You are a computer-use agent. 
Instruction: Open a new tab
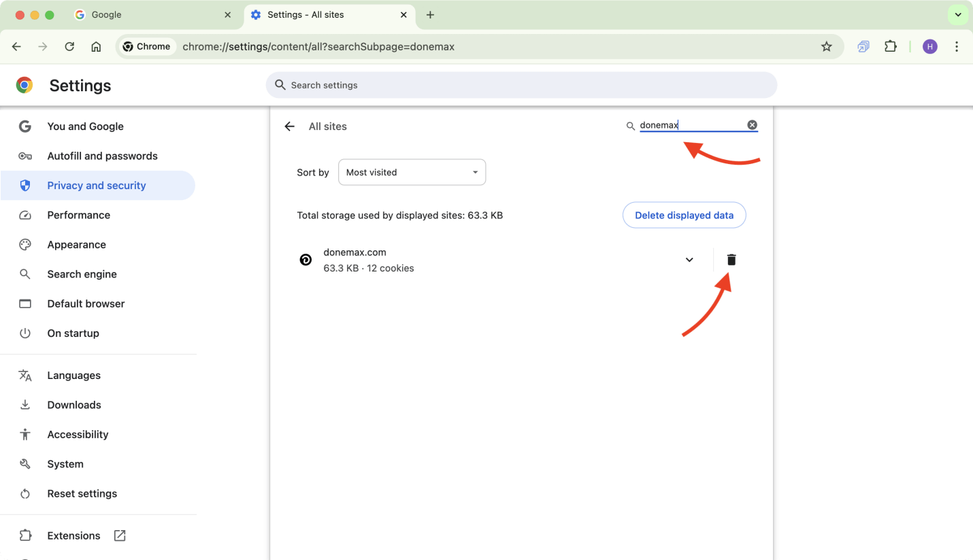point(430,15)
